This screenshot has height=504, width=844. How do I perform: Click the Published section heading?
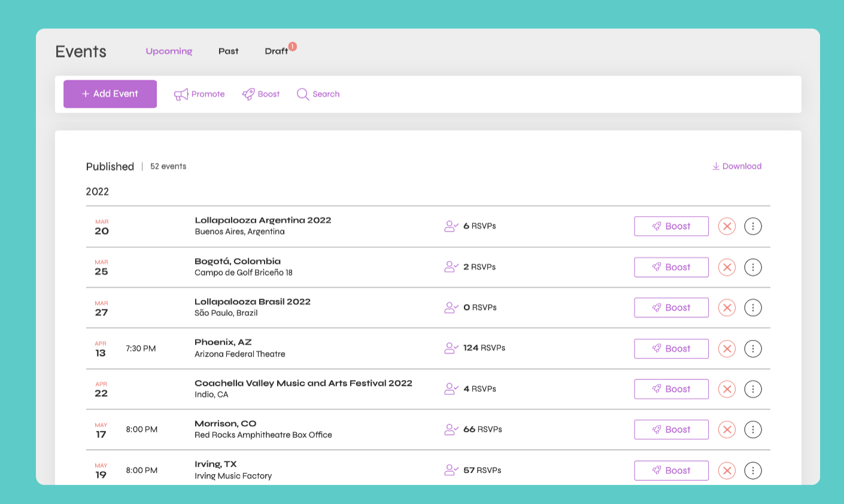[110, 166]
